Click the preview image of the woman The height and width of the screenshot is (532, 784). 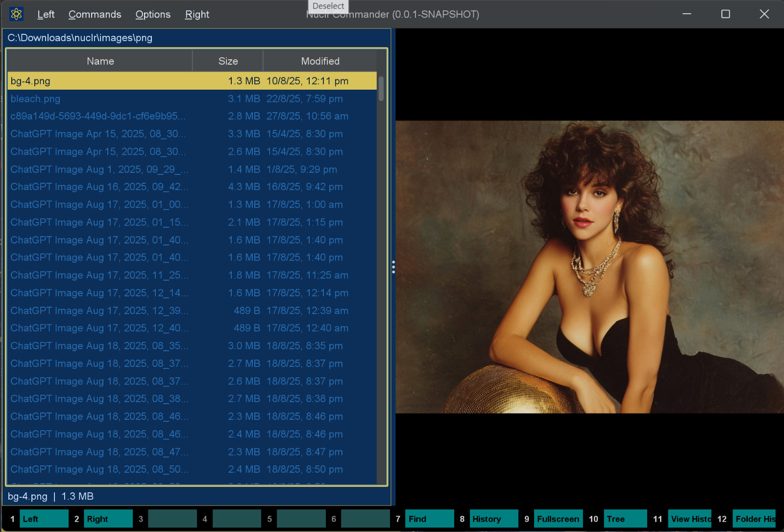(589, 267)
